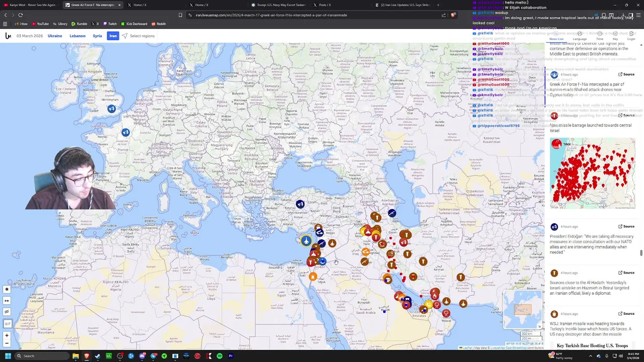Click the taskbar Search box
This screenshot has width=644, height=362.
[43, 356]
